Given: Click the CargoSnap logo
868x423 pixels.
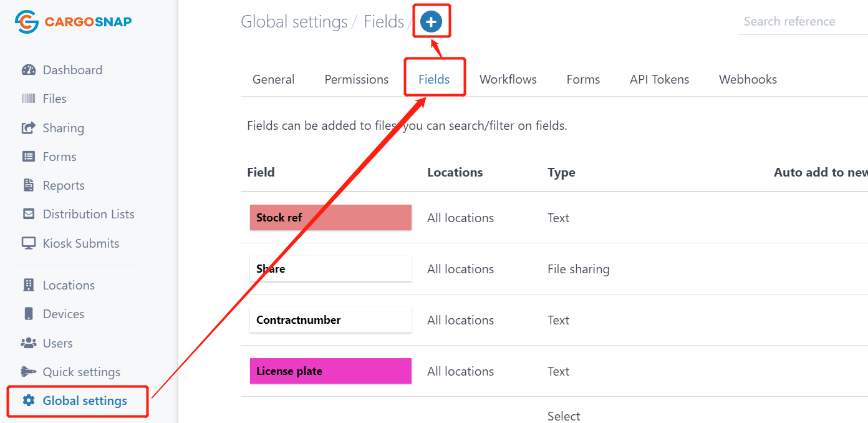Looking at the screenshot, I should click(74, 22).
